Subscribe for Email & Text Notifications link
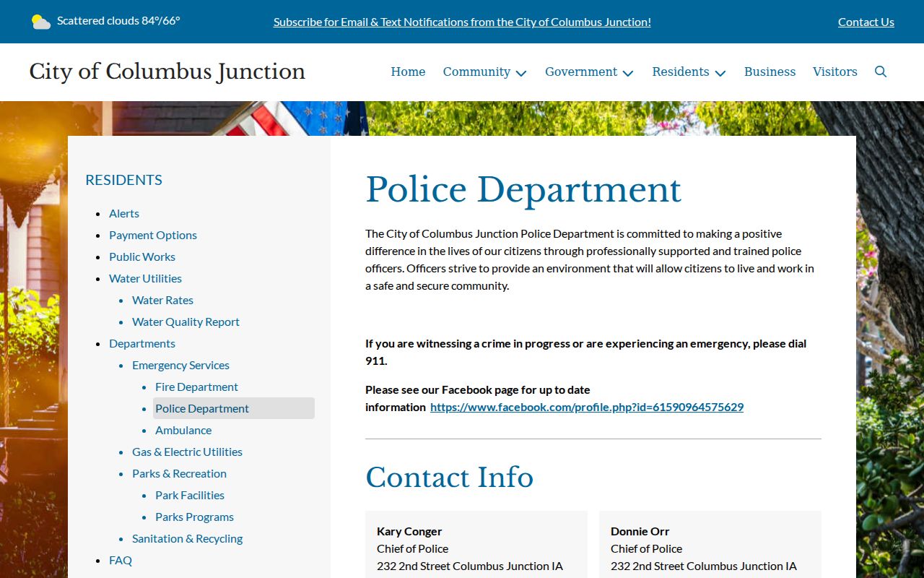Screen dimensions: 924x578 coord(462,22)
